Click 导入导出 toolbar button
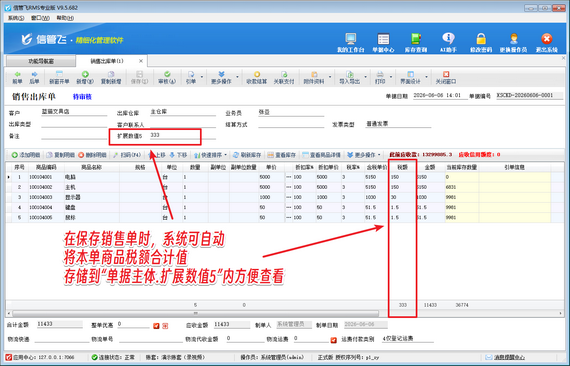The width and height of the screenshot is (570, 366). click(x=349, y=78)
